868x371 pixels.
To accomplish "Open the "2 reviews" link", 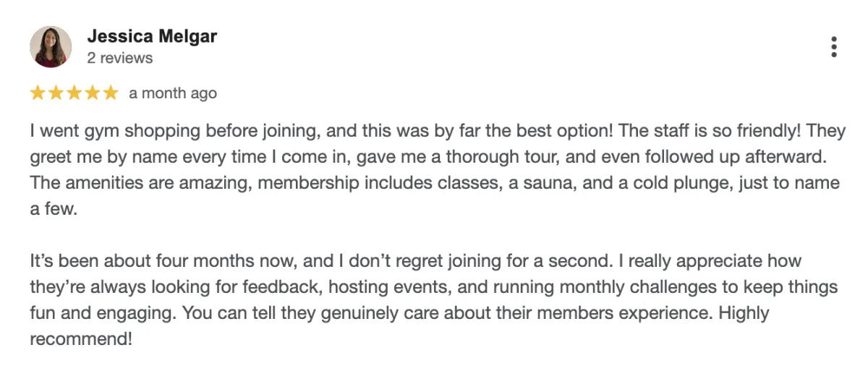I will [119, 58].
